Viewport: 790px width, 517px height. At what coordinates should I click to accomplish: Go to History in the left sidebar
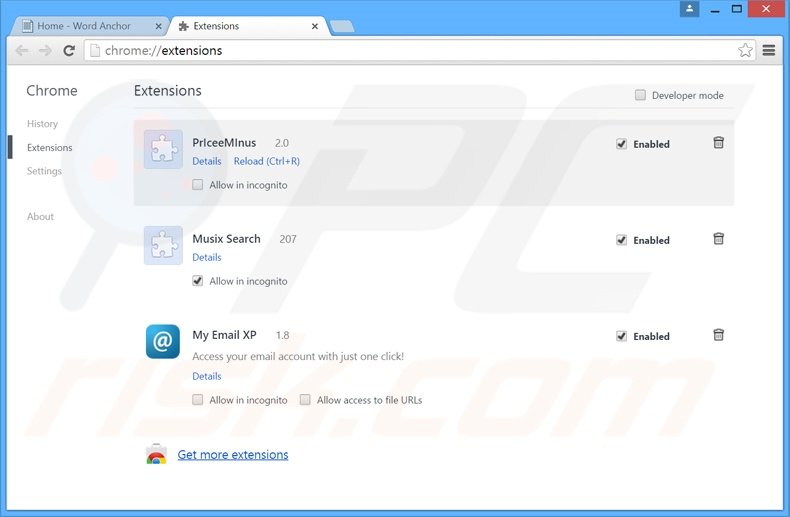tap(42, 124)
